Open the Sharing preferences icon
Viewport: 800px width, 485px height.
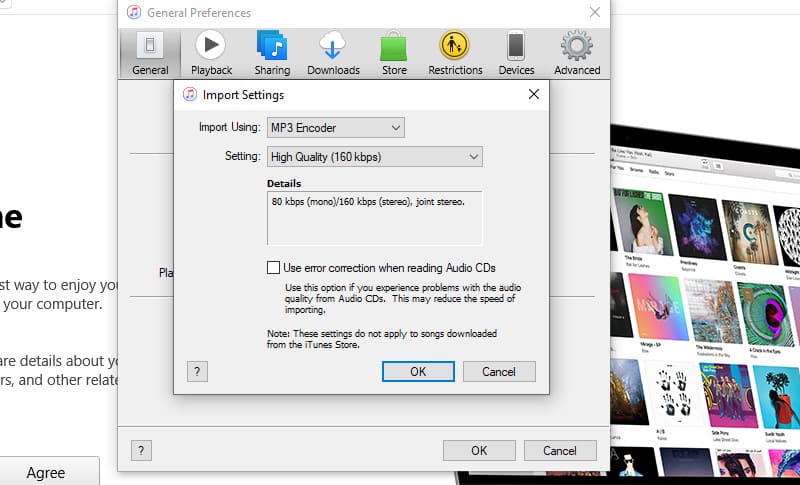click(272, 52)
